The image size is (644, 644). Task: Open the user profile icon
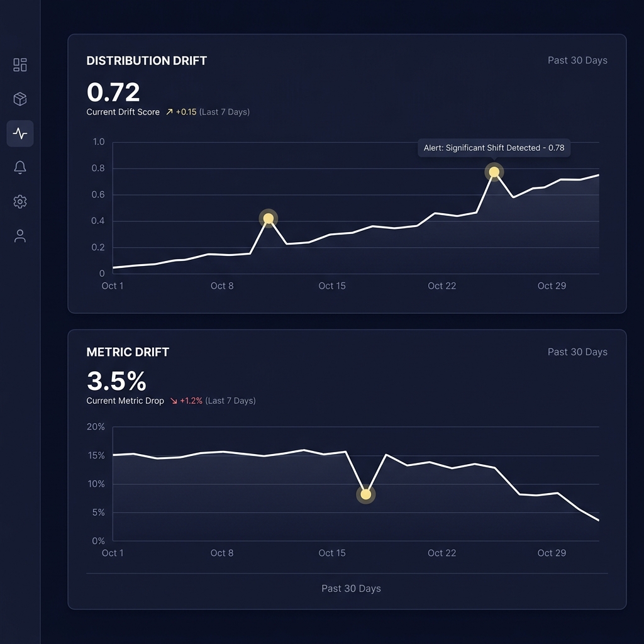pos(19,236)
